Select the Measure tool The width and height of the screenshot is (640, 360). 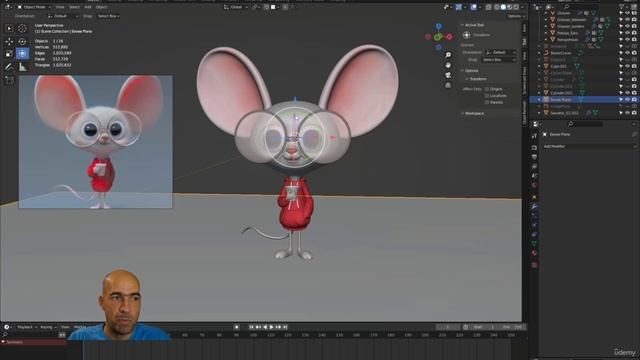pos(22,67)
